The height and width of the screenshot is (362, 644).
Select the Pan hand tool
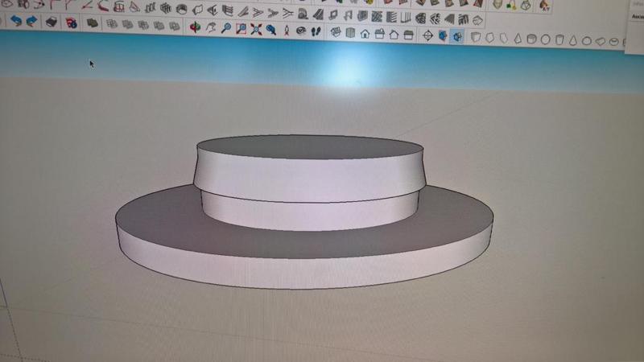tap(211, 27)
